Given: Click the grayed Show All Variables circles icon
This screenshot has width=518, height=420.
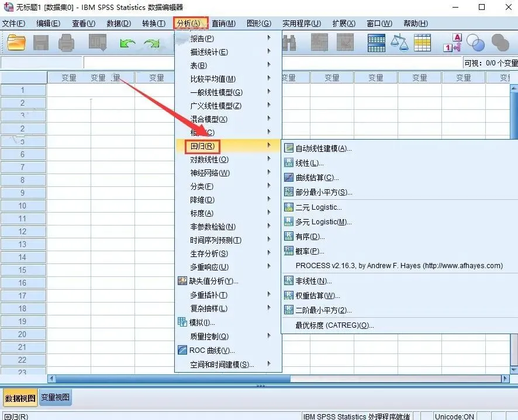Looking at the screenshot, I should coord(500,43).
